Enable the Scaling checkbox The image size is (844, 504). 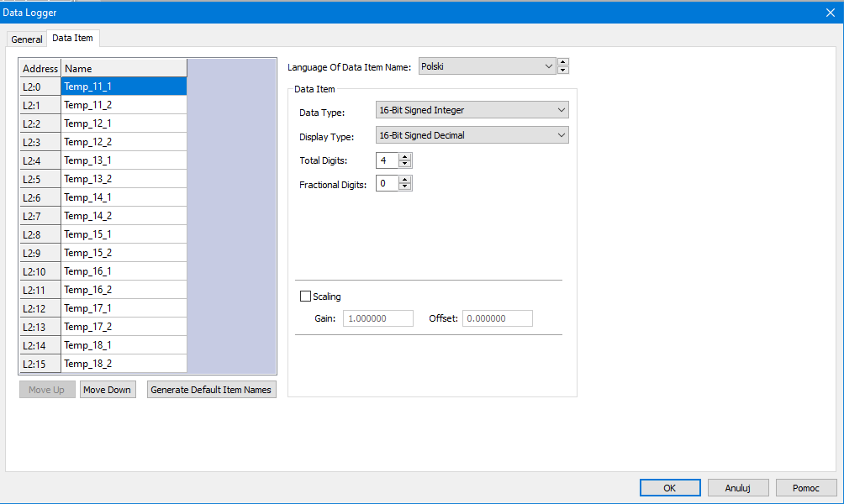pos(305,297)
